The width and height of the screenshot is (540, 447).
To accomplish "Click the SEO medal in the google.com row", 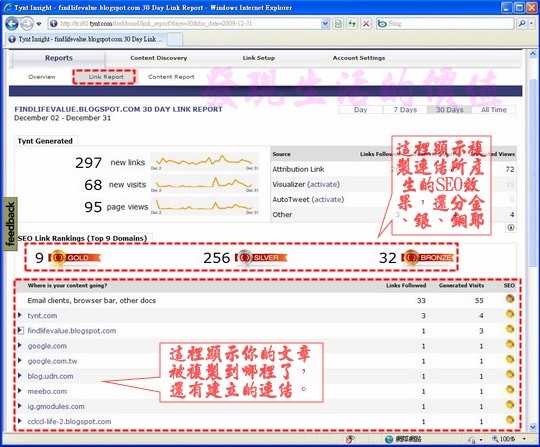I will pyautogui.click(x=510, y=344).
